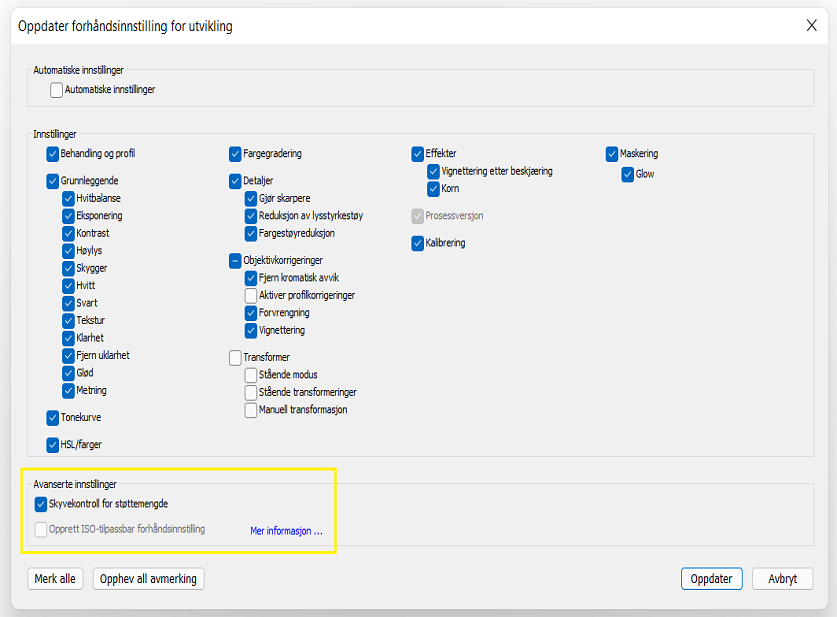Uncheck the Hvitbalanse option
The image size is (837, 617).
point(69,199)
